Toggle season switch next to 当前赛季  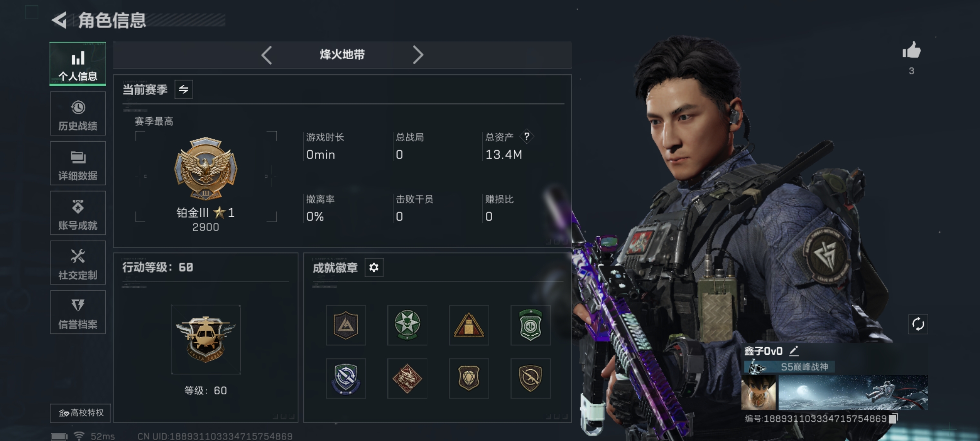click(x=184, y=89)
